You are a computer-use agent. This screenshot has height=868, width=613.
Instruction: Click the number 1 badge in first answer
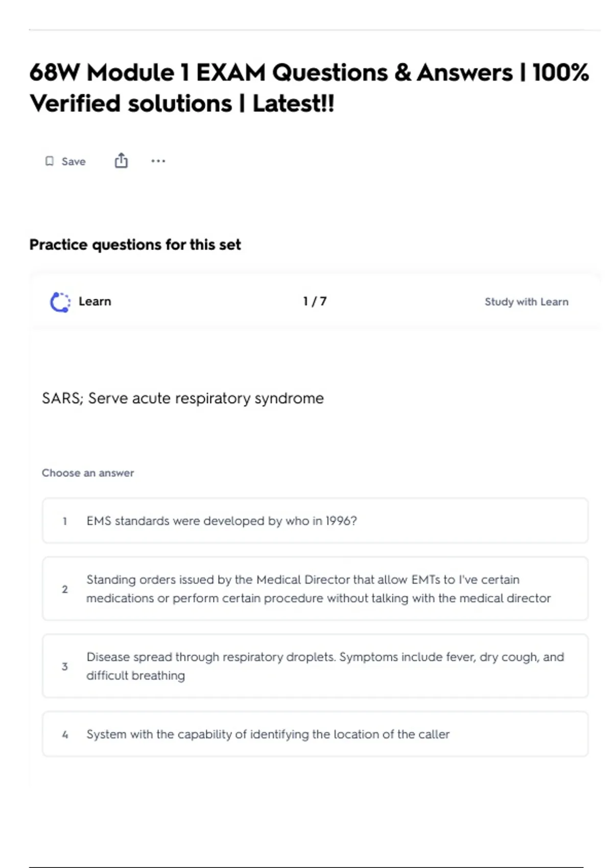[65, 521]
